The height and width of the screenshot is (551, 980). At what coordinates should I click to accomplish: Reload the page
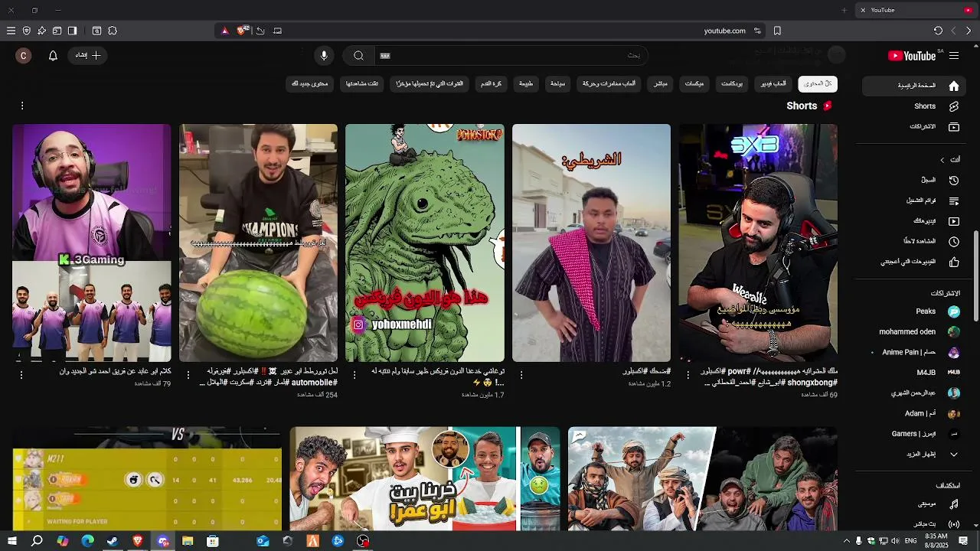938,31
